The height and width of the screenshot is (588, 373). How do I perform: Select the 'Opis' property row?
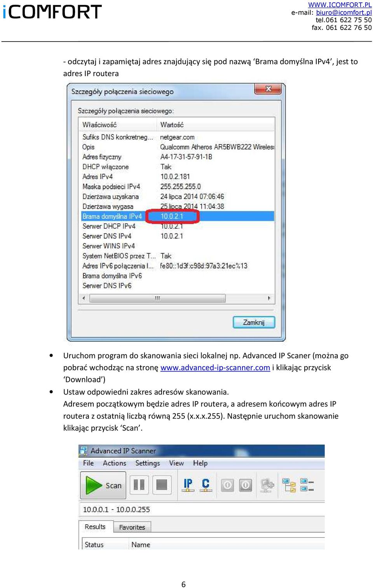[177, 147]
